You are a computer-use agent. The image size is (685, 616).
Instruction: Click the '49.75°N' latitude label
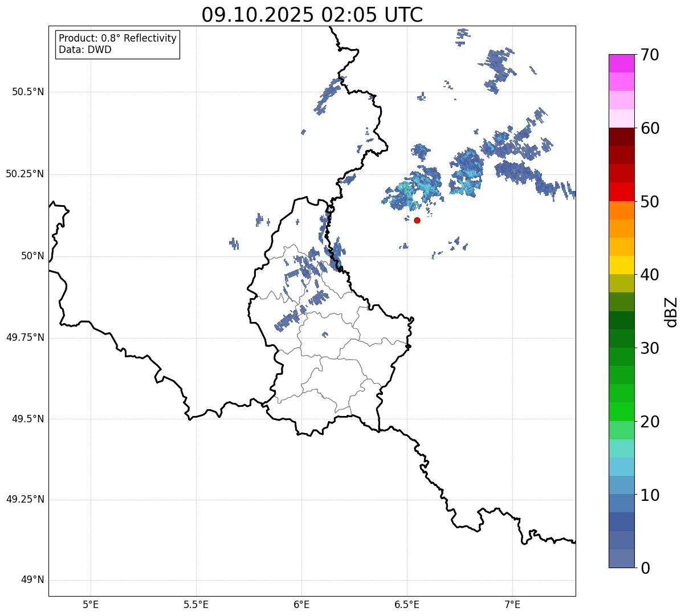coord(25,337)
